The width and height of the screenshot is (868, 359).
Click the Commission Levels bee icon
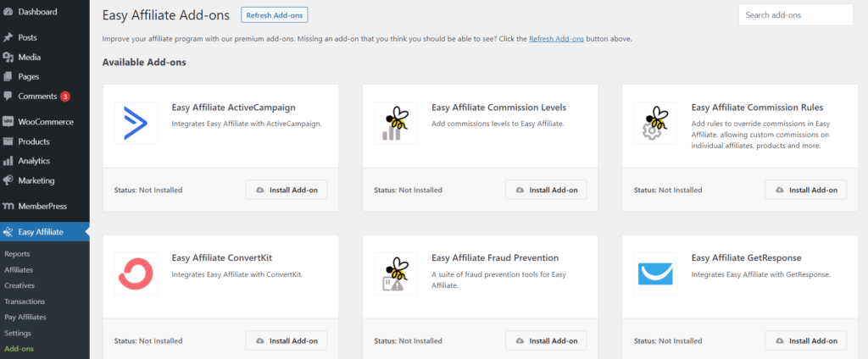395,123
